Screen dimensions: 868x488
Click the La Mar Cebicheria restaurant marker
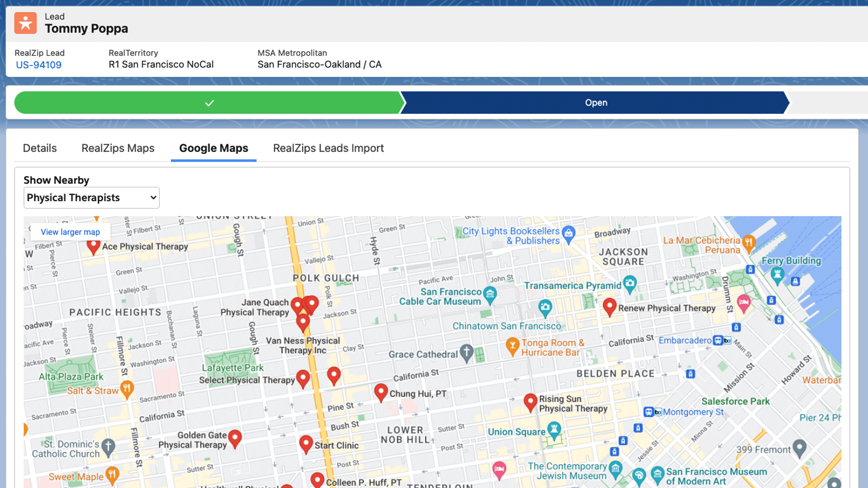pos(749,243)
